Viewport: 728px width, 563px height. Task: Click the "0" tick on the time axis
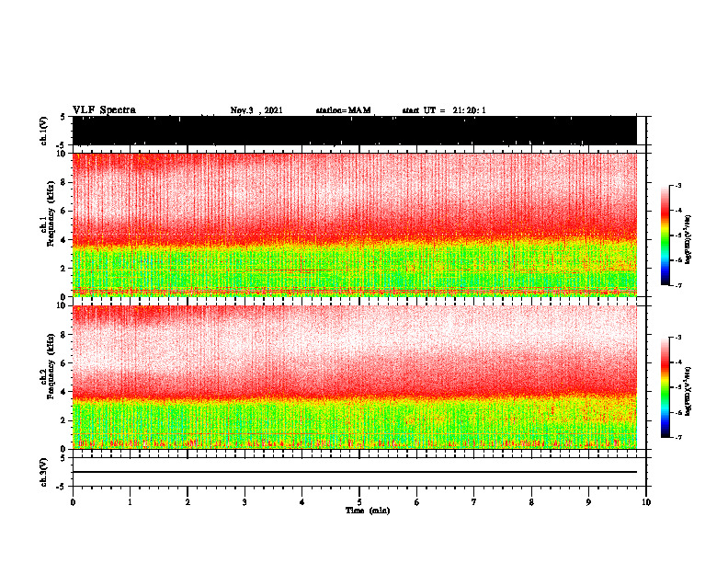coord(73,502)
